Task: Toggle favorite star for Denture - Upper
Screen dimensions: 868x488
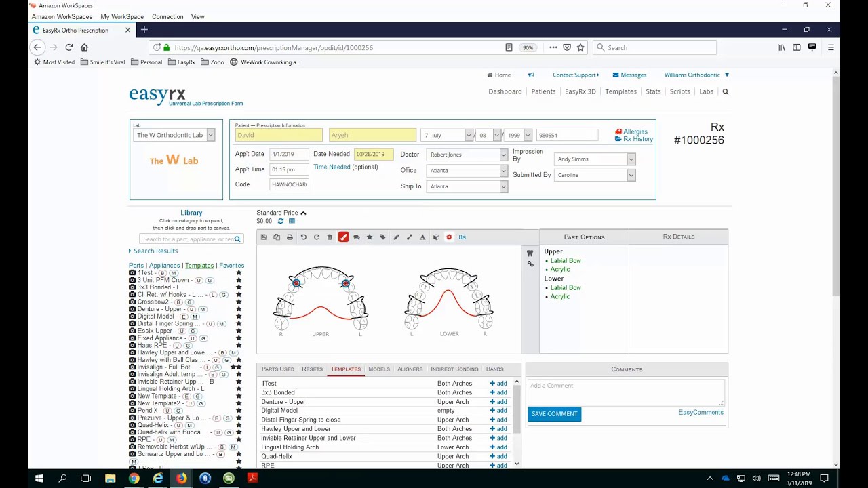Action: [239, 309]
